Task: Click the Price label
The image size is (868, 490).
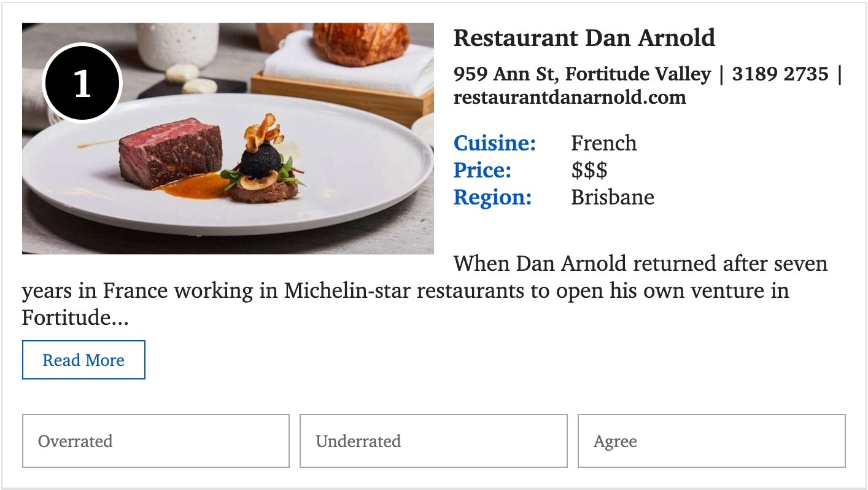Action: (482, 170)
